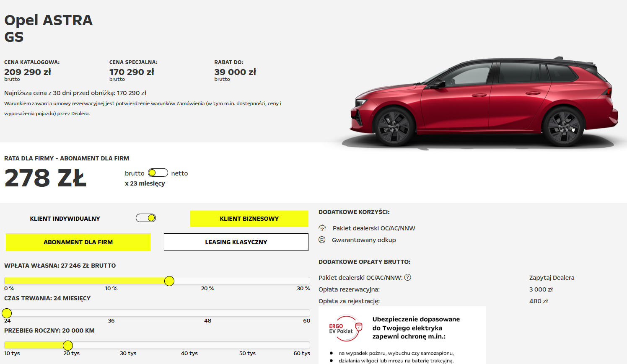The image size is (627, 364).
Task: Toggle the brutto/netto price switch
Action: click(158, 173)
